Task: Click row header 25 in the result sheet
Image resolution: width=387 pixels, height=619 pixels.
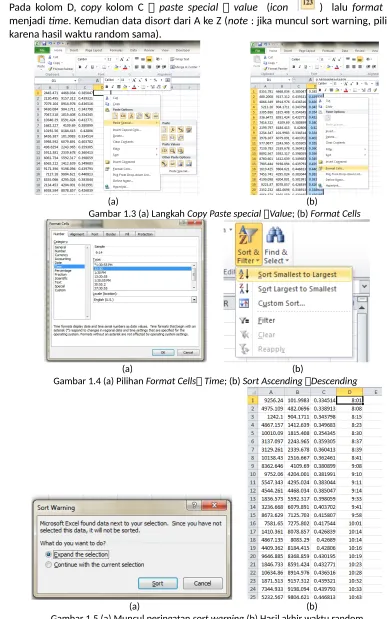Action: coord(253,597)
